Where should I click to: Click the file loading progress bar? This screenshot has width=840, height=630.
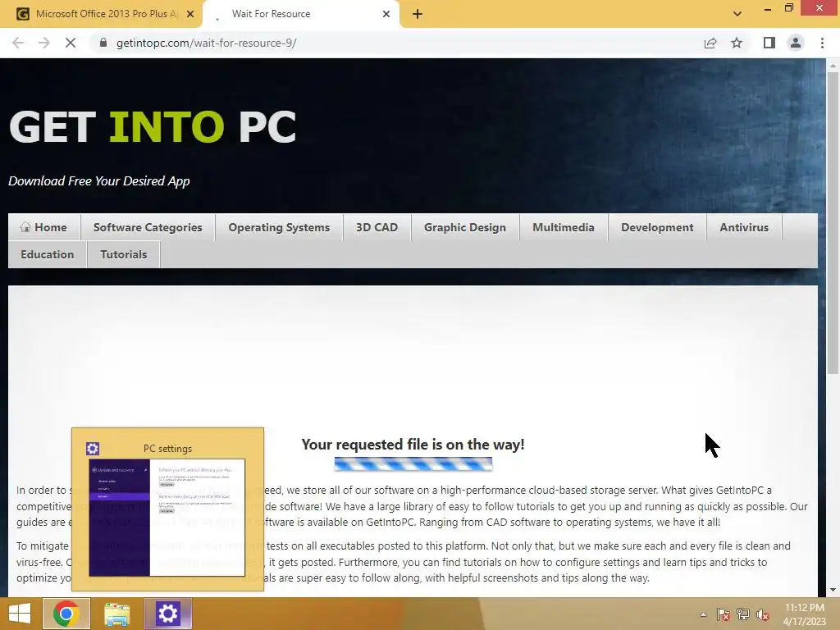[413, 464]
